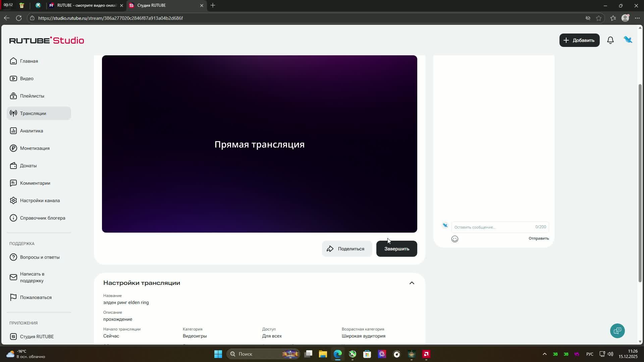Screen dimensions: 644x362
Task: Click the floating teal picture-in-picture button
Action: click(617, 331)
